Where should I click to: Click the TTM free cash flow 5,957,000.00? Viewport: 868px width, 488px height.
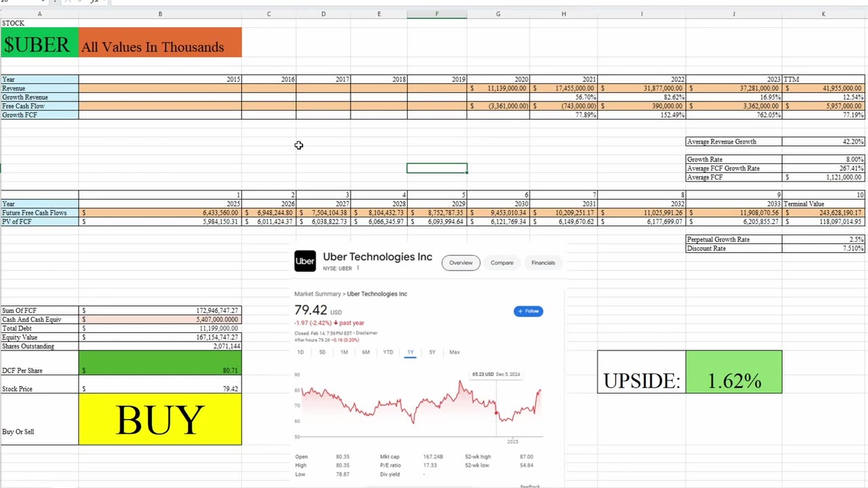click(823, 106)
